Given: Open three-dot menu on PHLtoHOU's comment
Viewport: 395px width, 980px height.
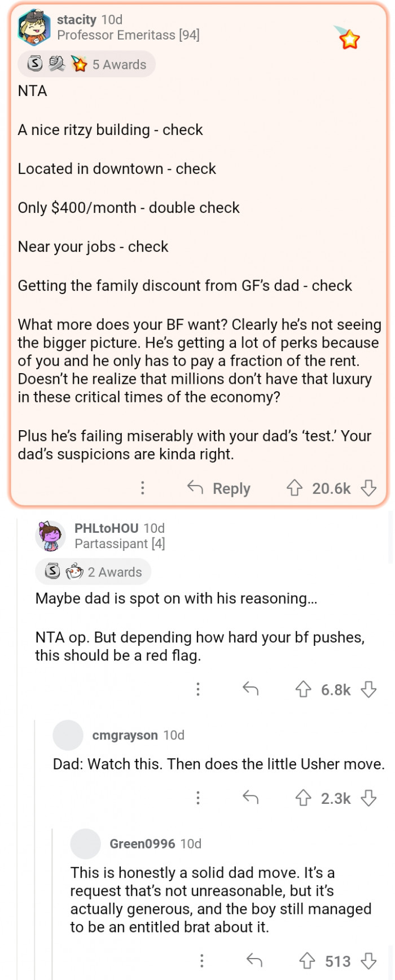Looking at the screenshot, I should pyautogui.click(x=198, y=689).
